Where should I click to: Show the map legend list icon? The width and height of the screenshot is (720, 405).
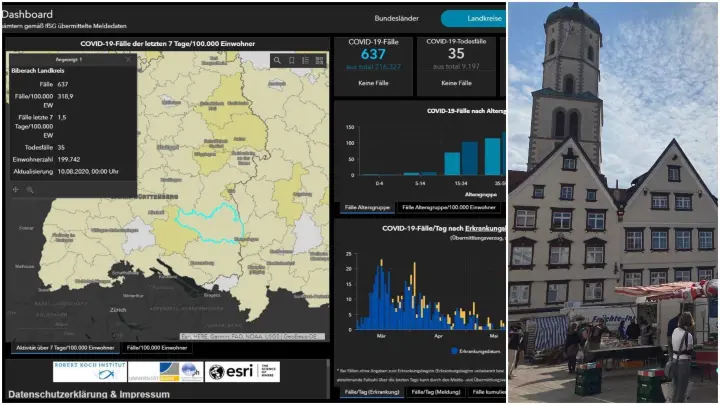click(305, 61)
